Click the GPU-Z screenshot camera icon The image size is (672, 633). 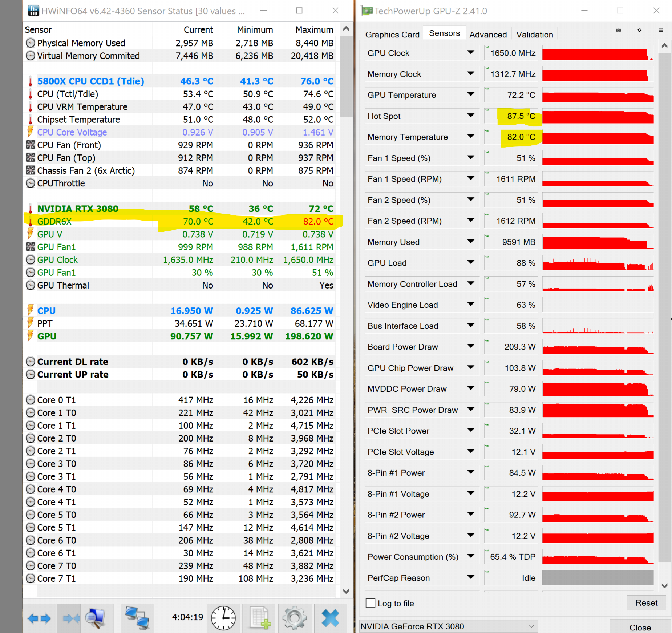[618, 30]
